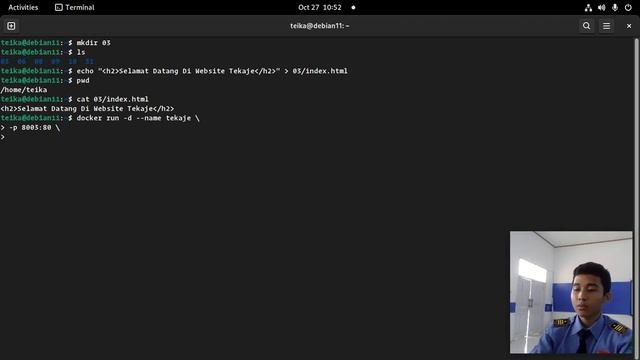
Task: Click the network status icon
Action: pos(588,7)
